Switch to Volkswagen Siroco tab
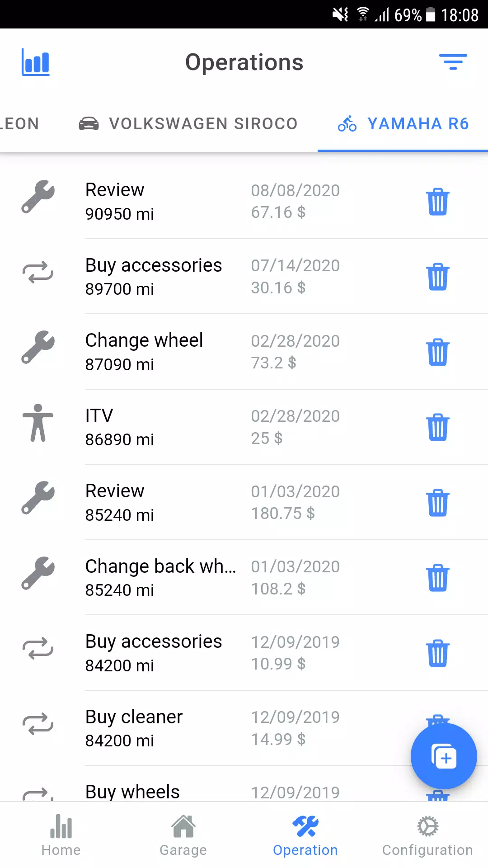 (x=188, y=123)
